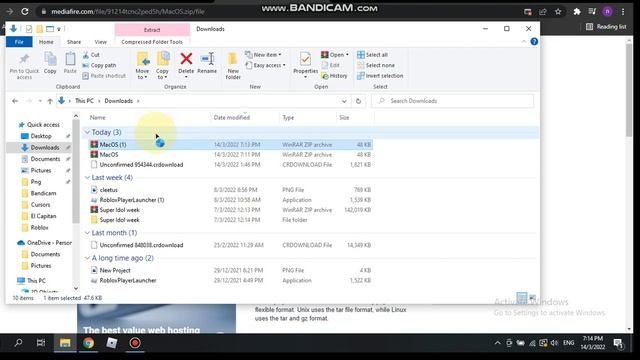Select Unconfirmed 954344.crdownload file
640x360 pixels.
141,165
